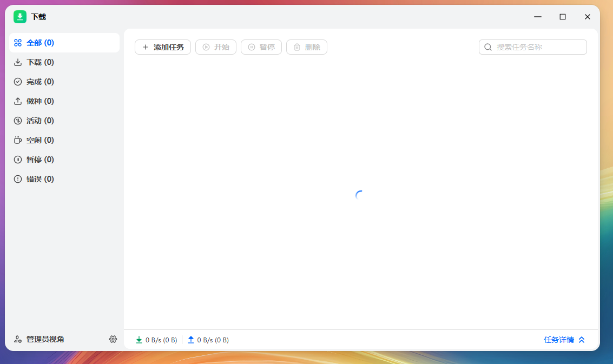Open settings via the gear icon

coord(113,339)
